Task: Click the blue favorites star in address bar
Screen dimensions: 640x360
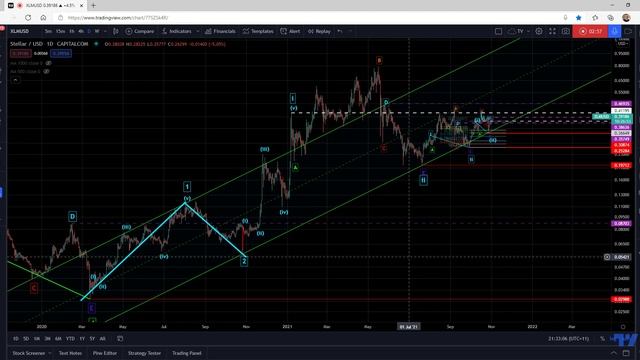Action: [x=578, y=18]
